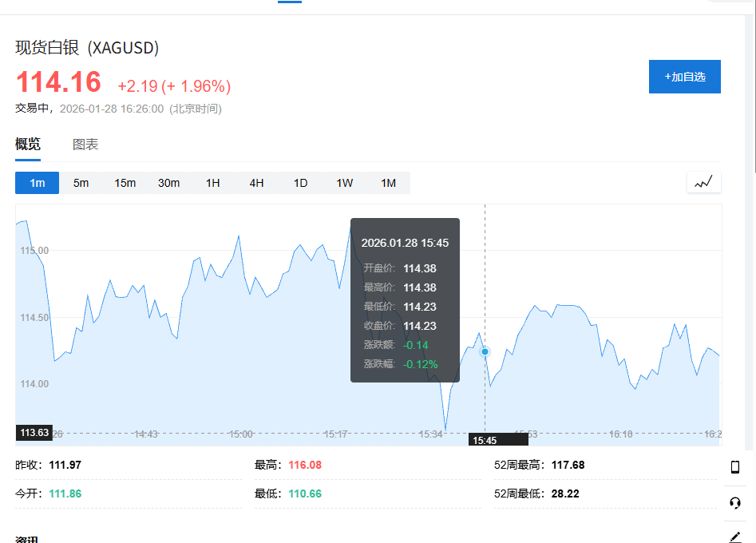Click the pencil feedback icon

pyautogui.click(x=735, y=536)
